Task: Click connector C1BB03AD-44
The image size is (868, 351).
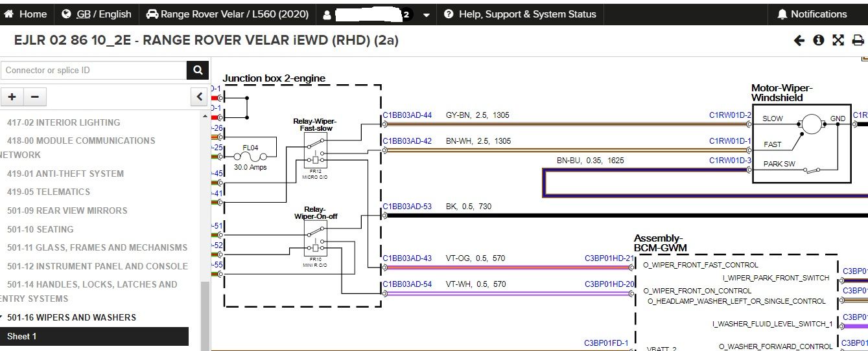Action: point(407,115)
